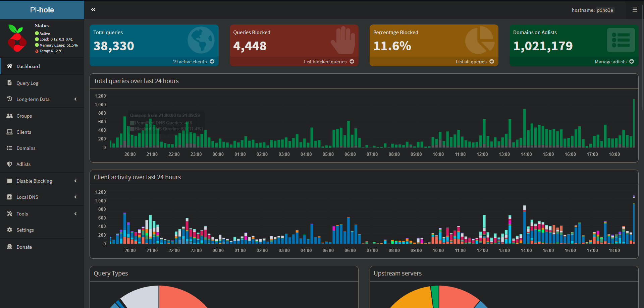Viewport: 644px width, 308px height.
Task: Click the Upstream servers panel heading
Action: pyautogui.click(x=397, y=273)
